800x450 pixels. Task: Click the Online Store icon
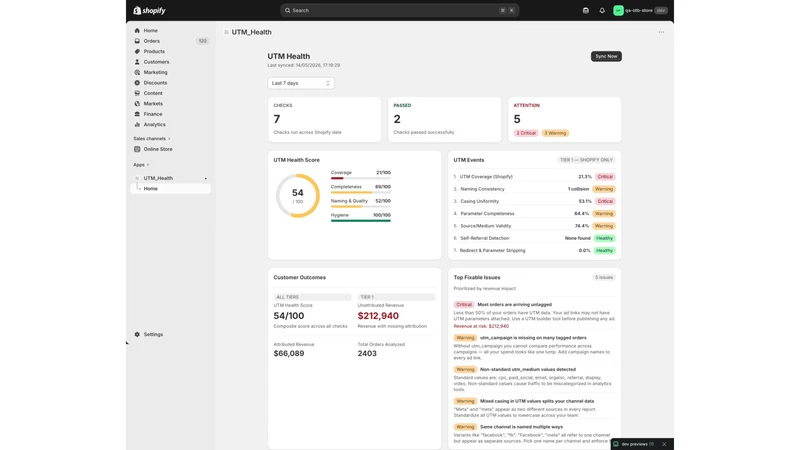(x=137, y=149)
